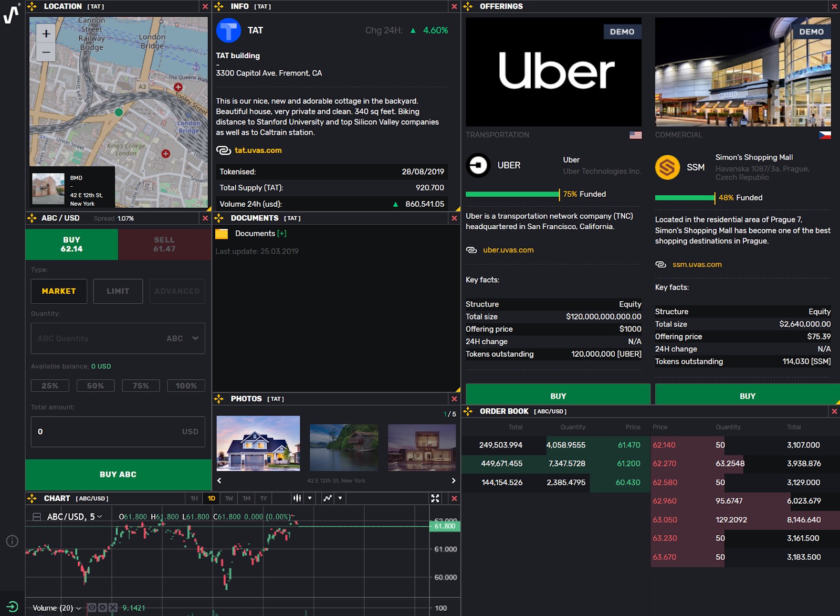The image size is (840, 616).
Task: Select bid price 61.470 in order book
Action: 629,445
